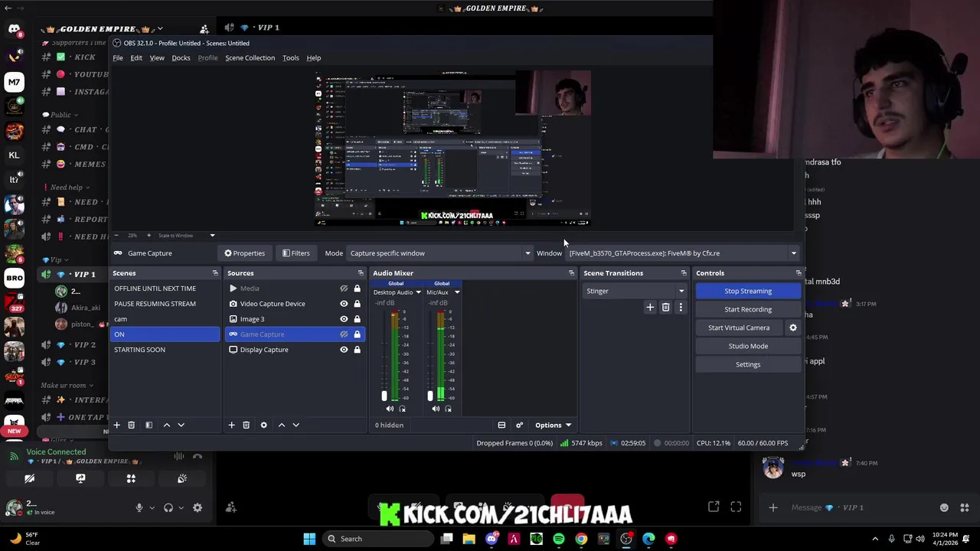Pop out the Audio Mixer dock
Viewport: 980px width, 551px height.
(571, 273)
